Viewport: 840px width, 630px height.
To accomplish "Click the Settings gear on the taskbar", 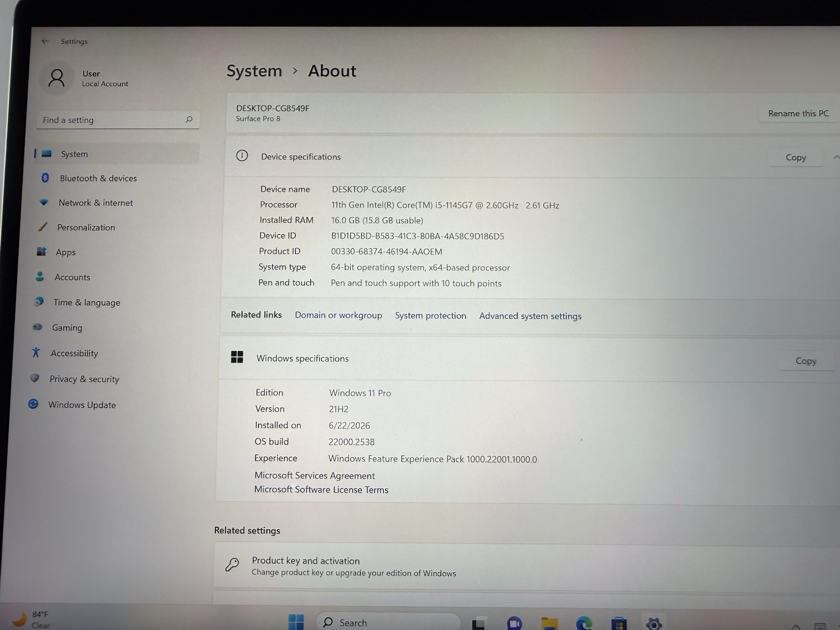I will (x=654, y=623).
